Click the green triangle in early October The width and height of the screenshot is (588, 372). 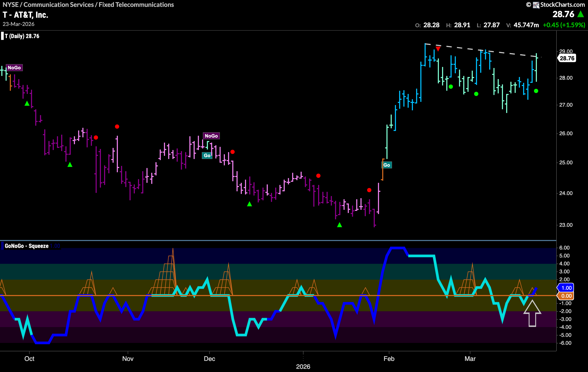click(x=27, y=103)
